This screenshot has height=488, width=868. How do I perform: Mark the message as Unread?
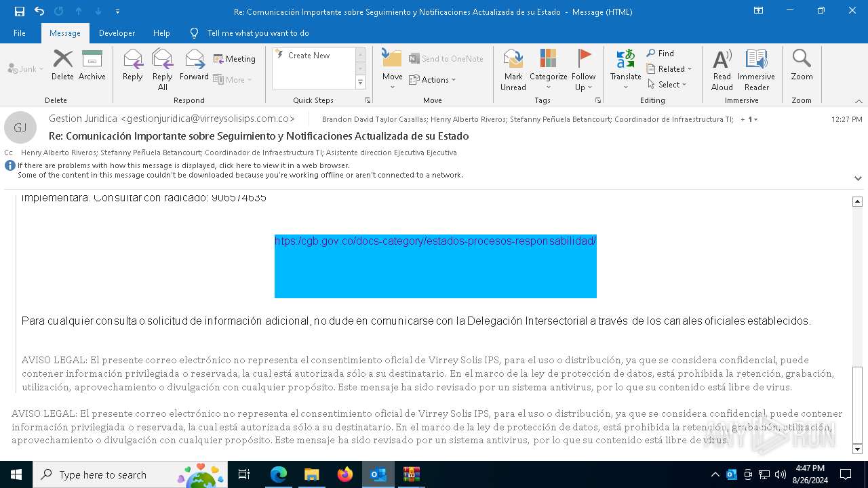click(513, 70)
